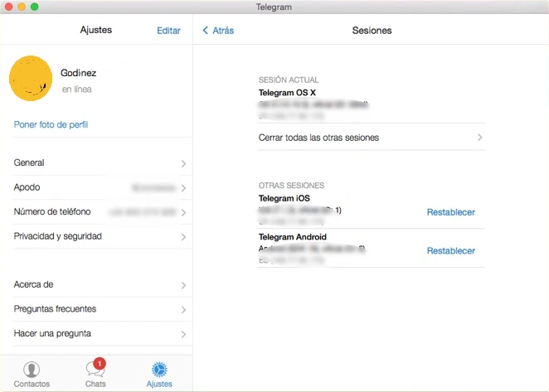The image size is (549, 392).
Task: Open Privacidad y seguridad settings
Action: [x=102, y=236]
